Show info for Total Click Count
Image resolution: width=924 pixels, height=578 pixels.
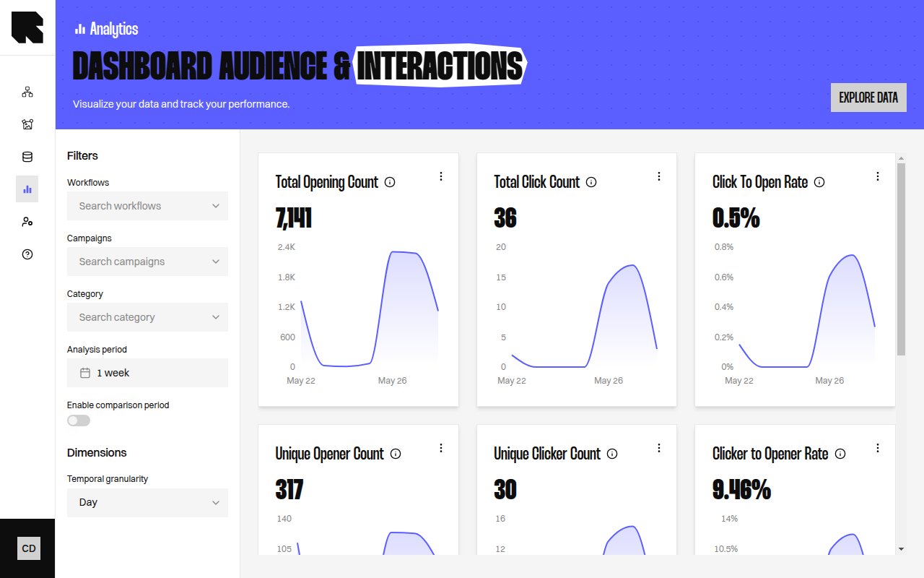(x=591, y=182)
